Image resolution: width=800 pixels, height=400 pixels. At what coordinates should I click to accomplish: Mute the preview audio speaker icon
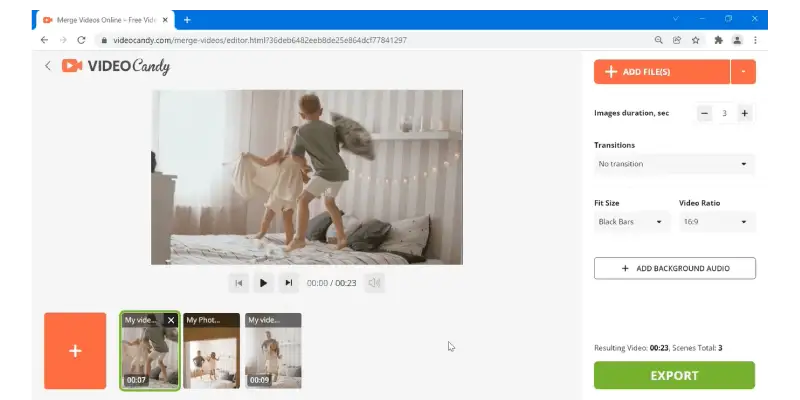pos(374,283)
